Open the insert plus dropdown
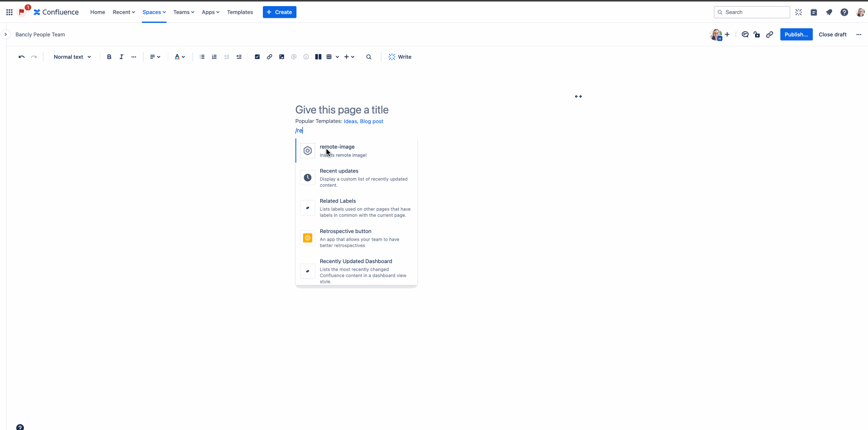The width and height of the screenshot is (868, 430). click(x=349, y=57)
